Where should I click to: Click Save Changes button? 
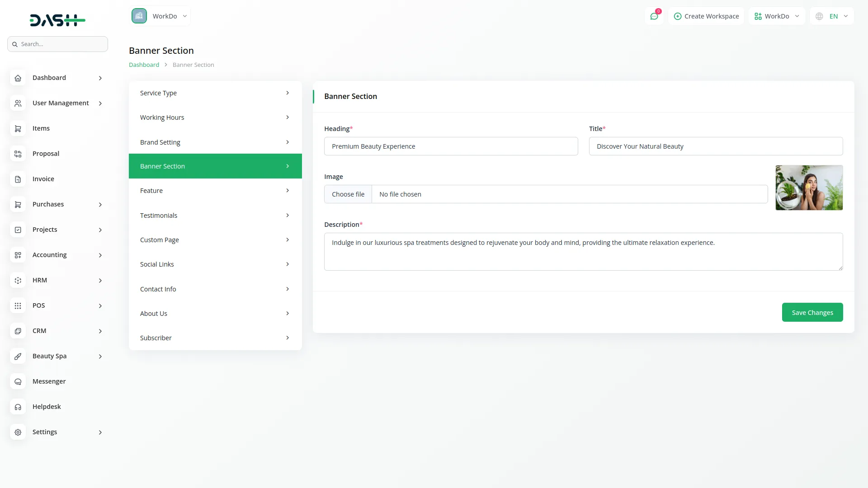click(812, 313)
